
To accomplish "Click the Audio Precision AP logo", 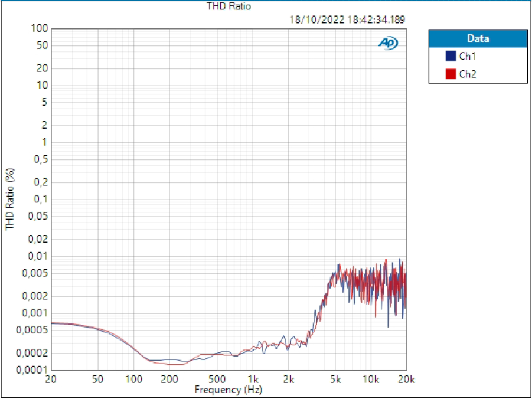I will tap(388, 42).
